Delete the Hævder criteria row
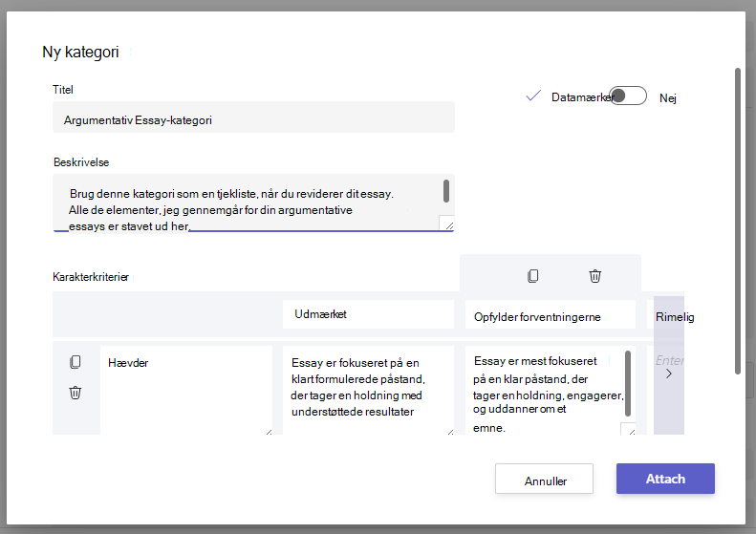Image resolution: width=756 pixels, height=534 pixels. (x=76, y=393)
